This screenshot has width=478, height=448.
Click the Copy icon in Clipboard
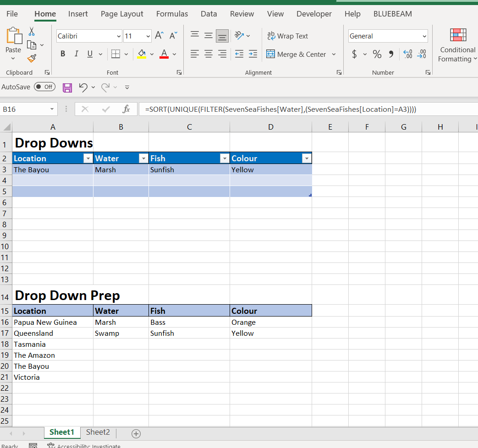tap(32, 45)
